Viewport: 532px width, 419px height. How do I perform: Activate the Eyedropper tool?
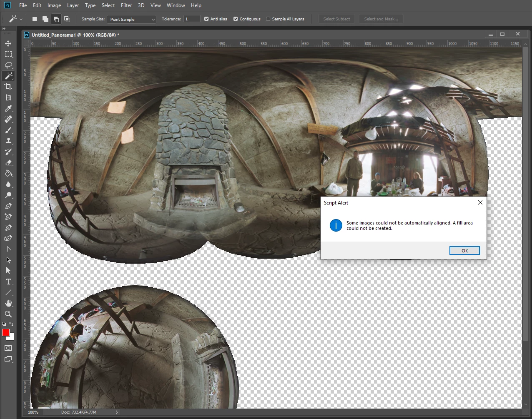pos(8,108)
